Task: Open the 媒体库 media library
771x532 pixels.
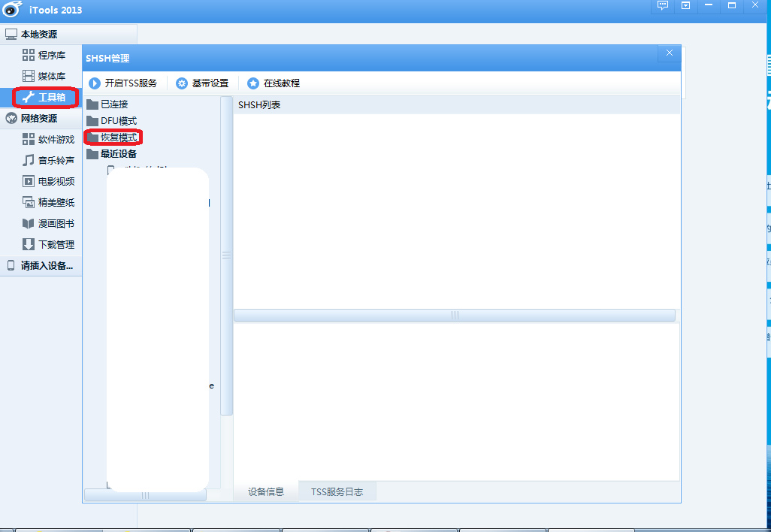Action: [x=44, y=76]
